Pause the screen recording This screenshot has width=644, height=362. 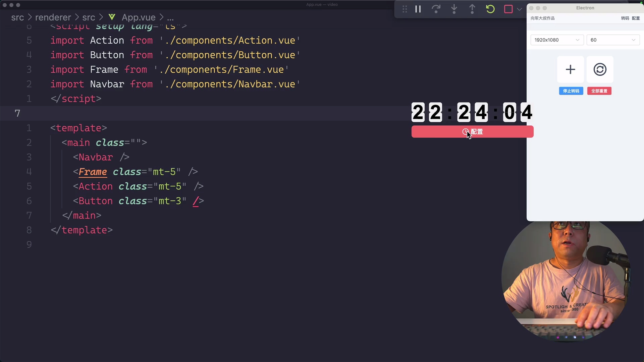(418, 9)
